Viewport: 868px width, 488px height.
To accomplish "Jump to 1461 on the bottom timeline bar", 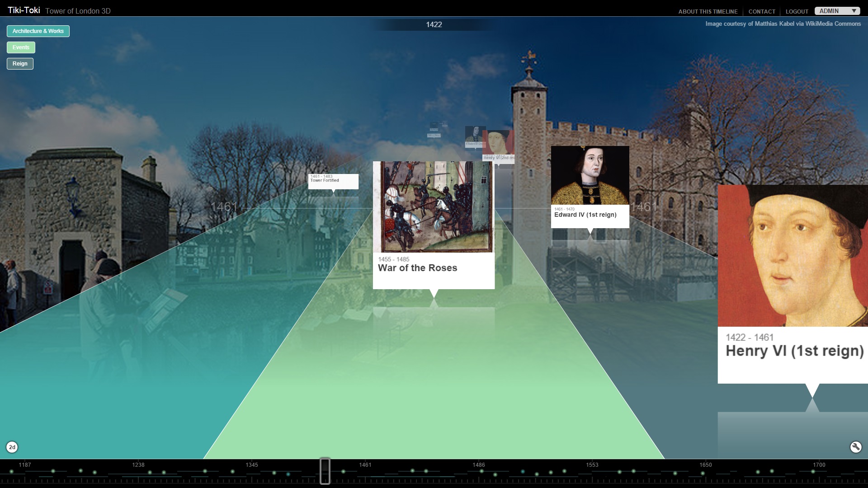I will pos(365,465).
